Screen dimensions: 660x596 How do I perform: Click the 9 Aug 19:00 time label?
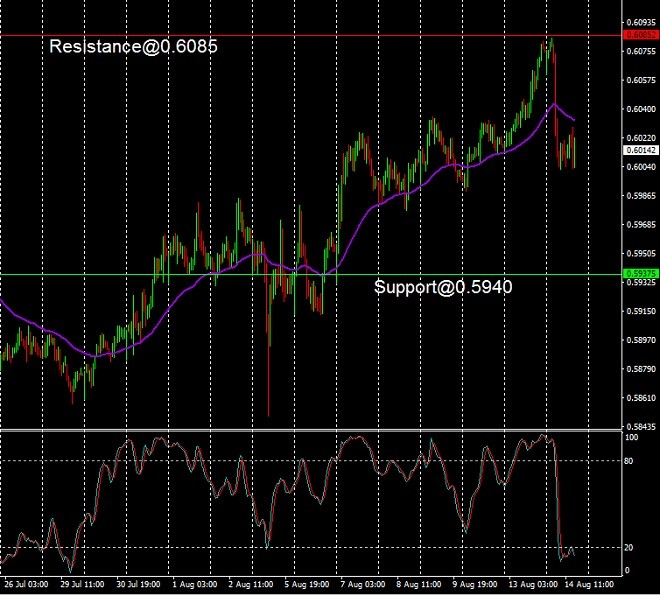[x=475, y=585]
